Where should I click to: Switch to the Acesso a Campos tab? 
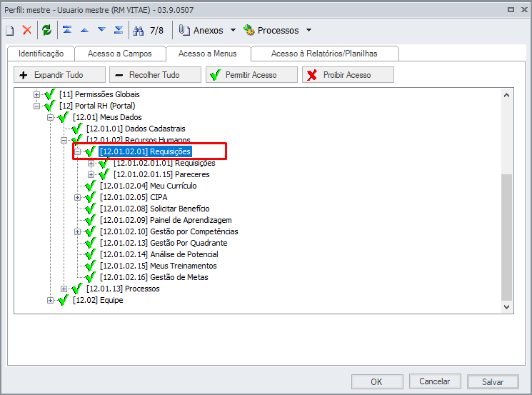[x=119, y=54]
